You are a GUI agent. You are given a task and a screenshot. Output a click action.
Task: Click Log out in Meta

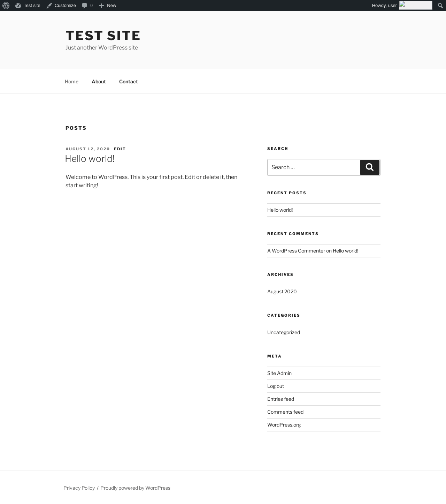(x=276, y=386)
